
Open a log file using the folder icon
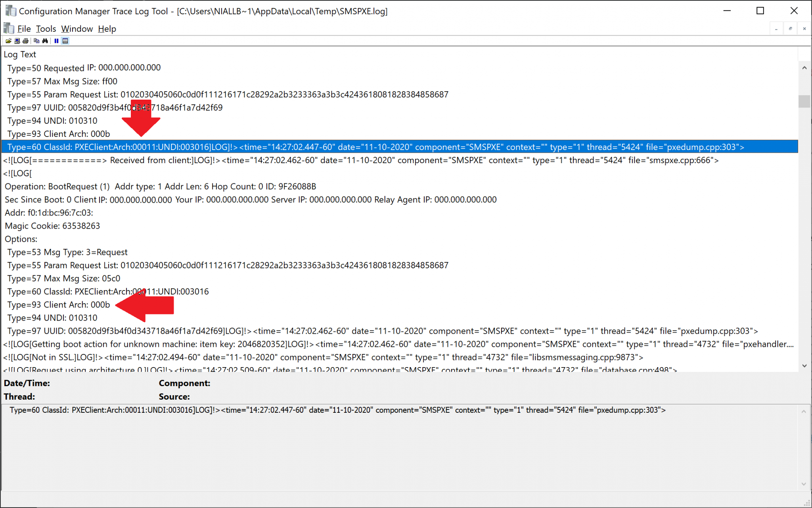8,40
